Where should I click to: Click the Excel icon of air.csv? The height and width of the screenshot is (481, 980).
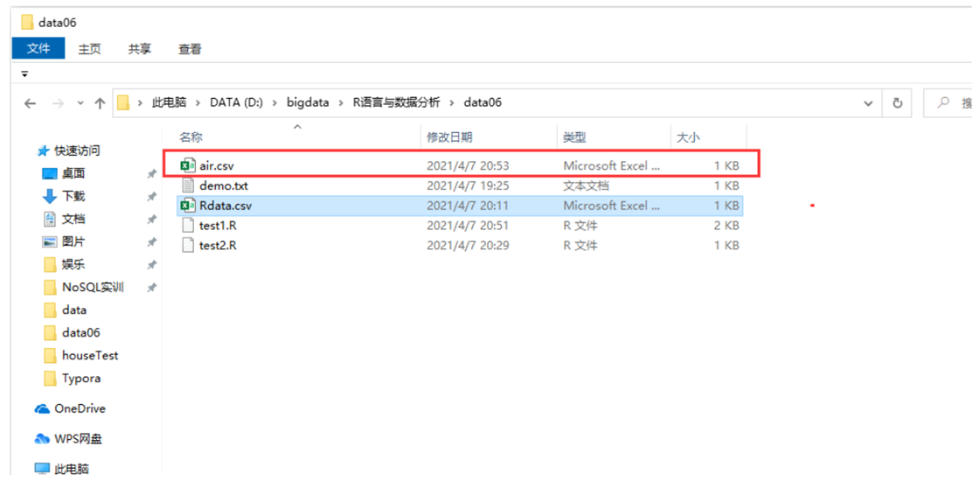(x=187, y=166)
